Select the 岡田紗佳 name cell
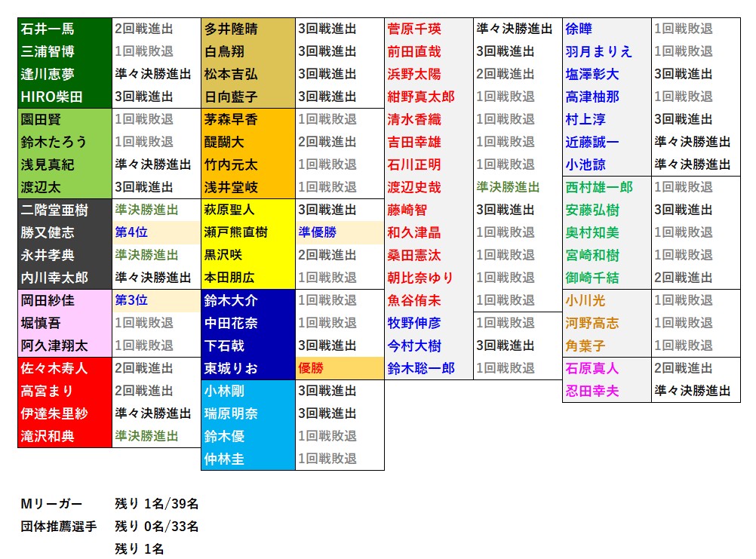The image size is (756, 559). point(65,301)
